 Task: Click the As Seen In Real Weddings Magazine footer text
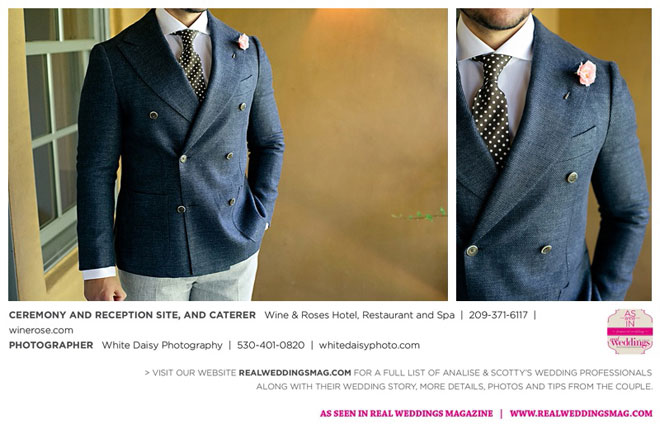click(x=406, y=413)
